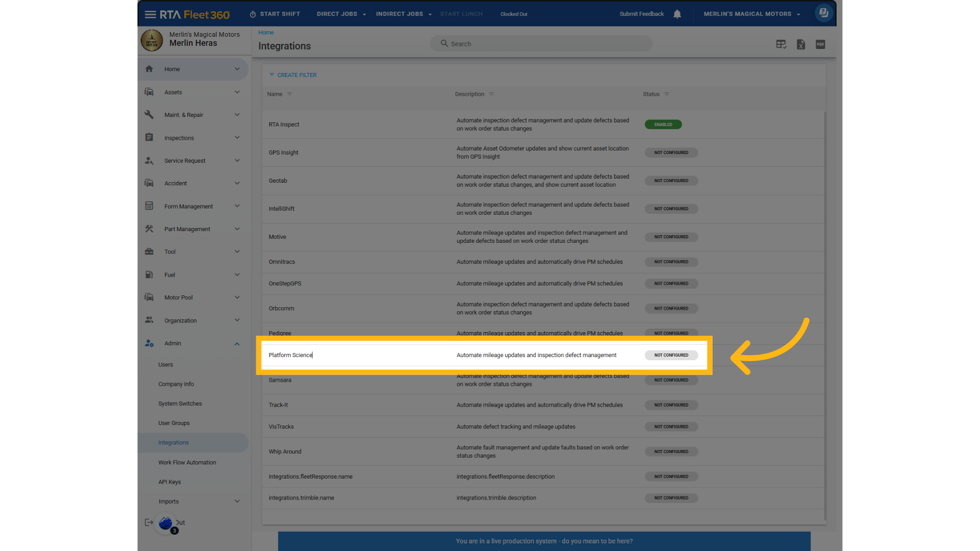Open the hamburger navigation menu
Image resolution: width=980 pixels, height=551 pixels.
(x=150, y=14)
